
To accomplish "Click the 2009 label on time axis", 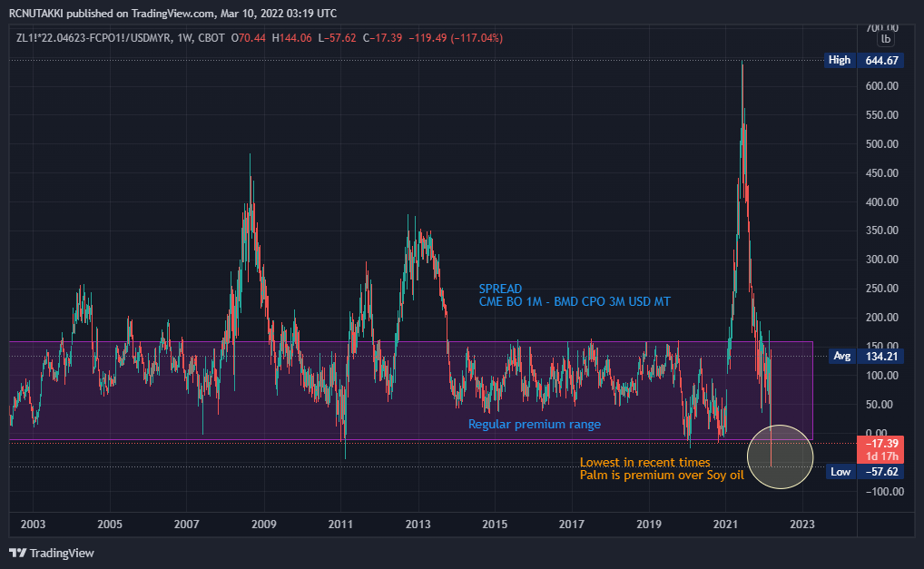I will coord(264,525).
